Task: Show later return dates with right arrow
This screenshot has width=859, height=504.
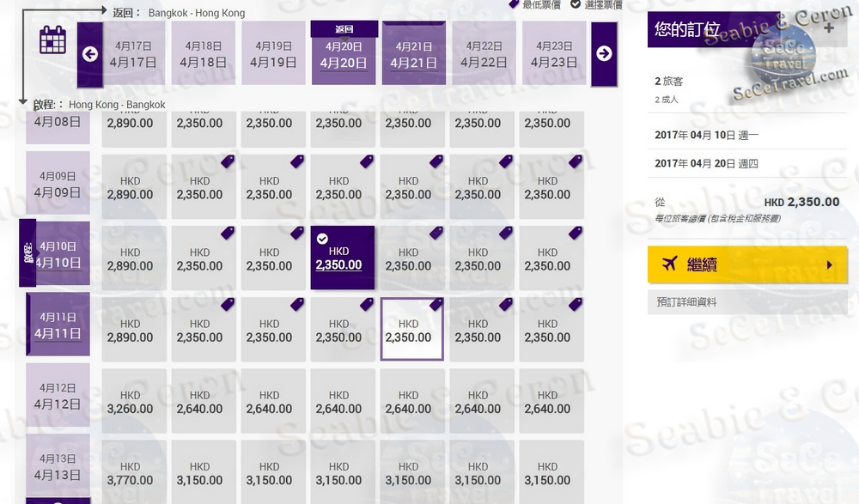Action: coord(604,54)
